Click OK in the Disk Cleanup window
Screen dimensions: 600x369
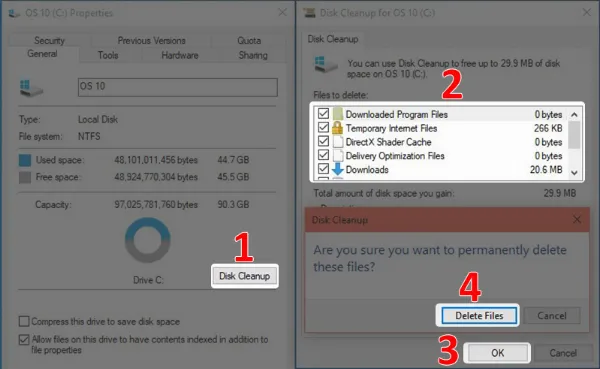click(497, 353)
